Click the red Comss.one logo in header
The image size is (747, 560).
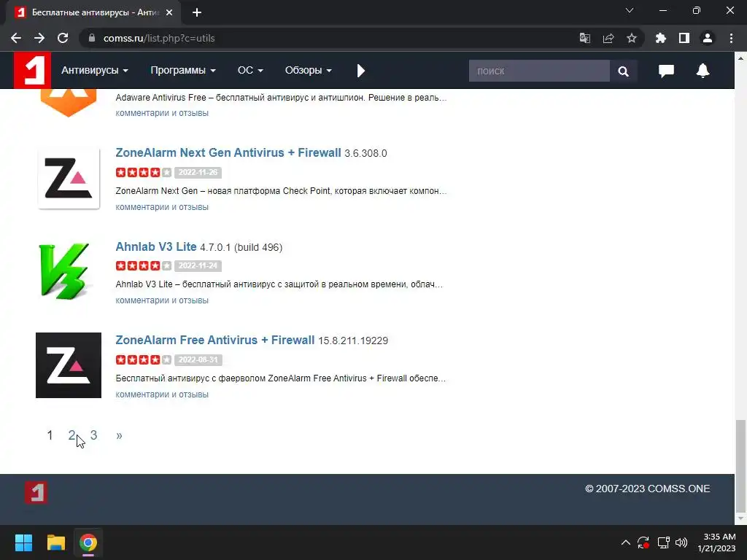32,70
